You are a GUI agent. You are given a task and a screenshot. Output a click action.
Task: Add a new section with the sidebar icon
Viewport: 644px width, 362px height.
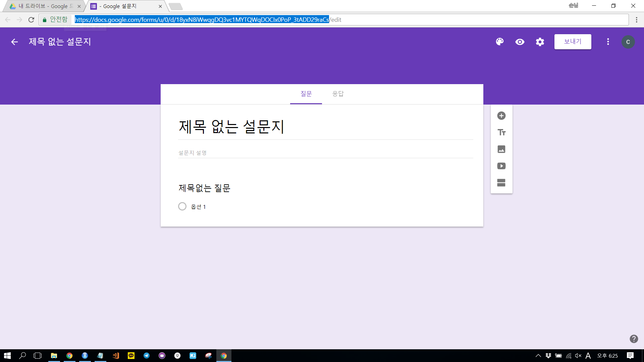click(501, 183)
